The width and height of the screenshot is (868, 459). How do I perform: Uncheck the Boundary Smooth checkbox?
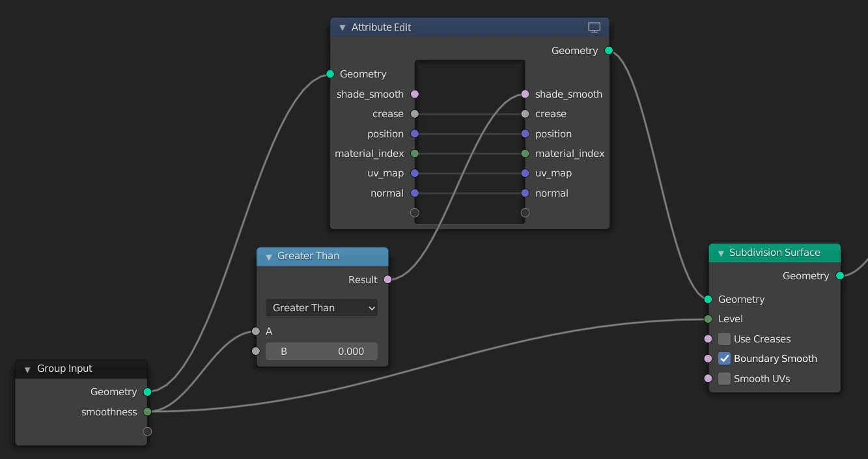(724, 359)
